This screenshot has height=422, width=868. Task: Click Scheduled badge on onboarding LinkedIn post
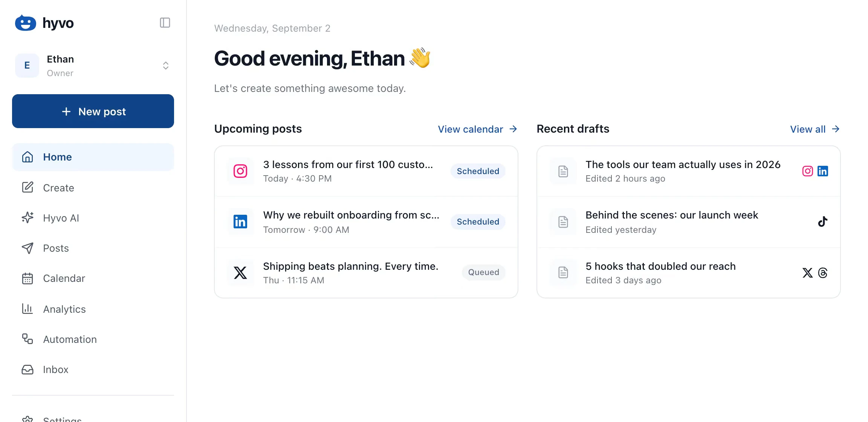(478, 222)
